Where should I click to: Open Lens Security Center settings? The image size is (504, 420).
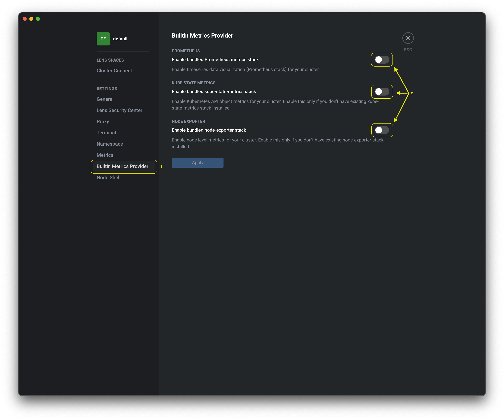[x=119, y=110]
